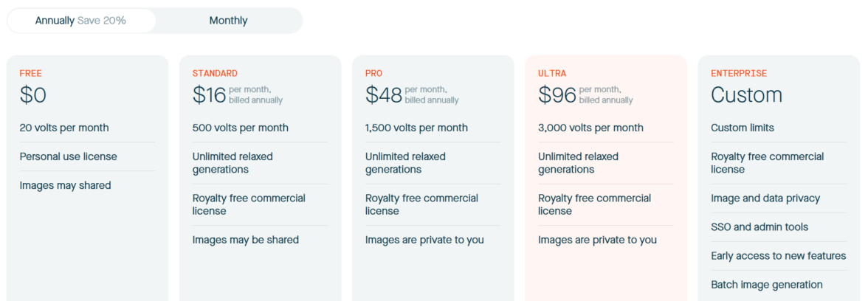Click the Save 20% label
The image size is (868, 301).
tap(102, 21)
